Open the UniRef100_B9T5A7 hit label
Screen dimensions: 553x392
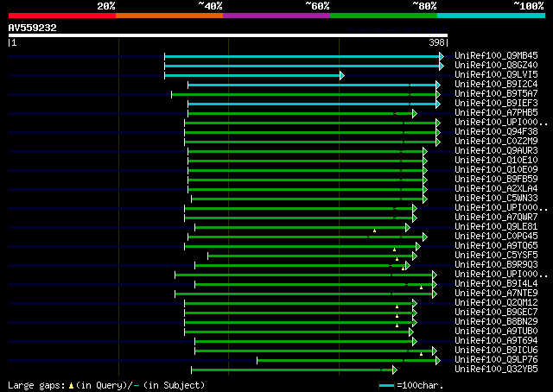[496, 94]
